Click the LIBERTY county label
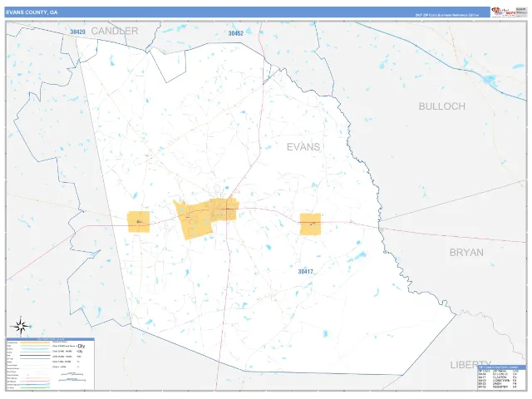This screenshot has width=532, height=399. 470,365
